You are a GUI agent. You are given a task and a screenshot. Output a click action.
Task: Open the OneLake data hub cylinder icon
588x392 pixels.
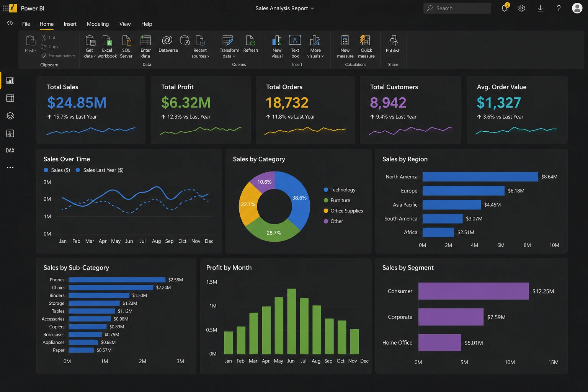point(185,40)
